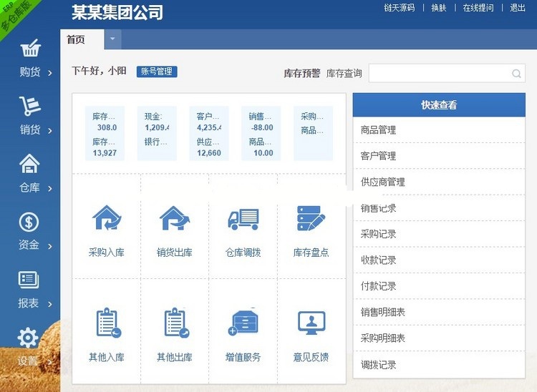The height and width of the screenshot is (392, 537).
Task: Click the 某某集团公司 title
Action: (x=117, y=13)
